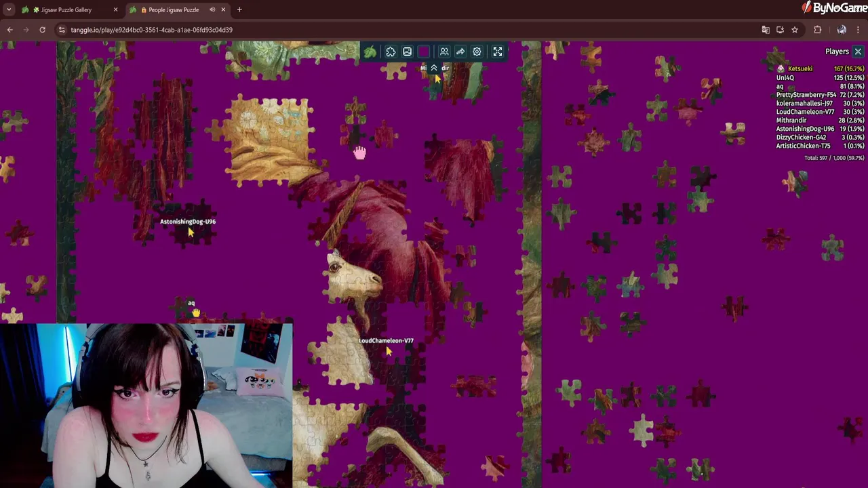Open the tab search dropdown

[x=9, y=9]
